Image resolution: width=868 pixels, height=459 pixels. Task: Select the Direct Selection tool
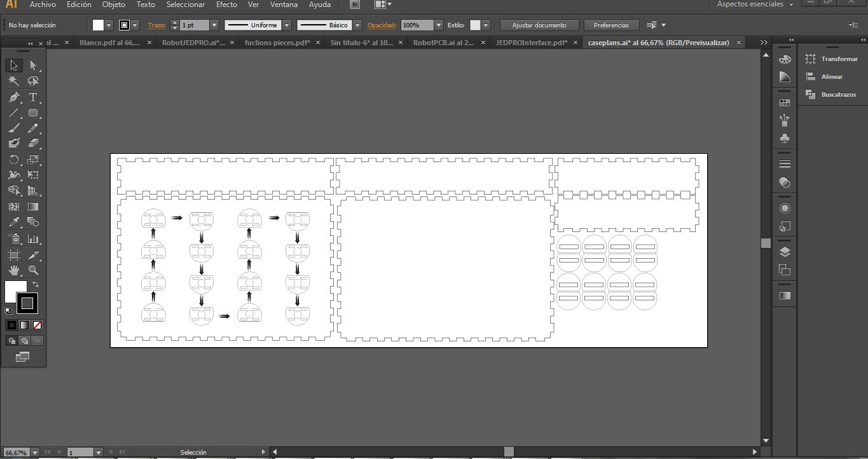tap(33, 65)
